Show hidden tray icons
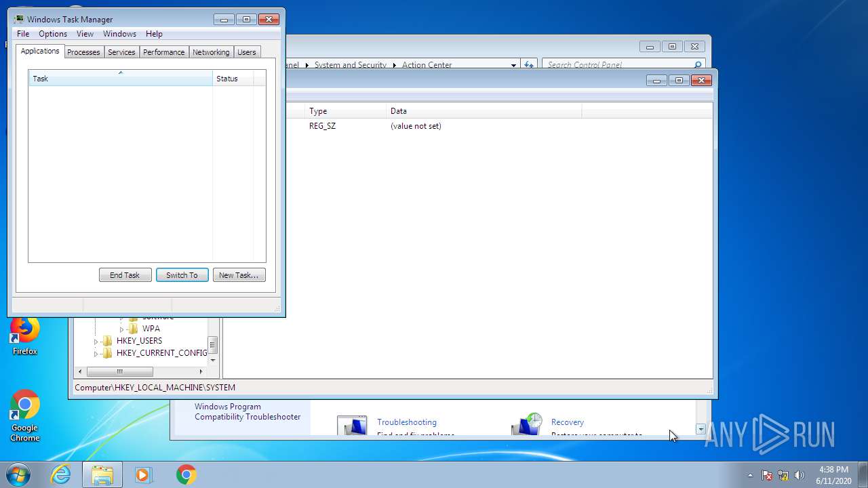868x488 pixels. tap(750, 475)
